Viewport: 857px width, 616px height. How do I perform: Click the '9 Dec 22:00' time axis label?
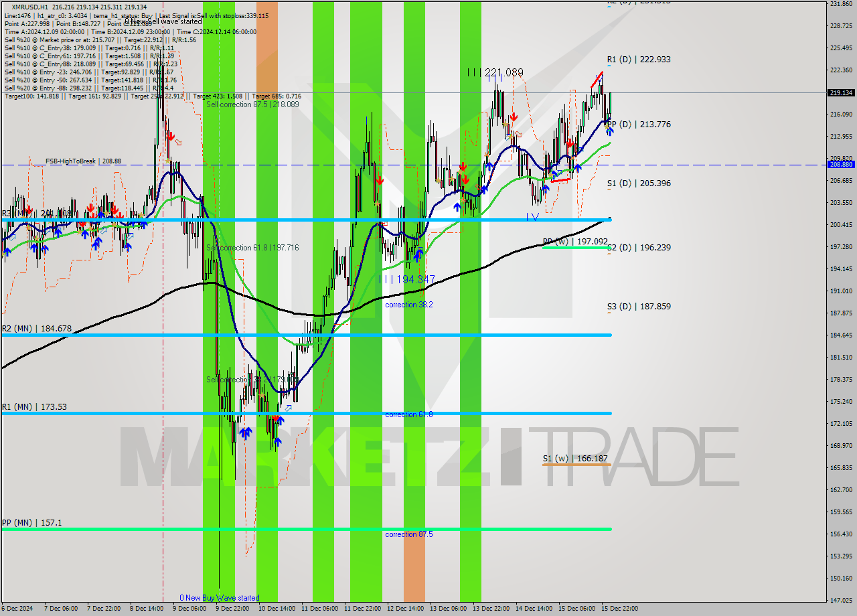tap(232, 609)
